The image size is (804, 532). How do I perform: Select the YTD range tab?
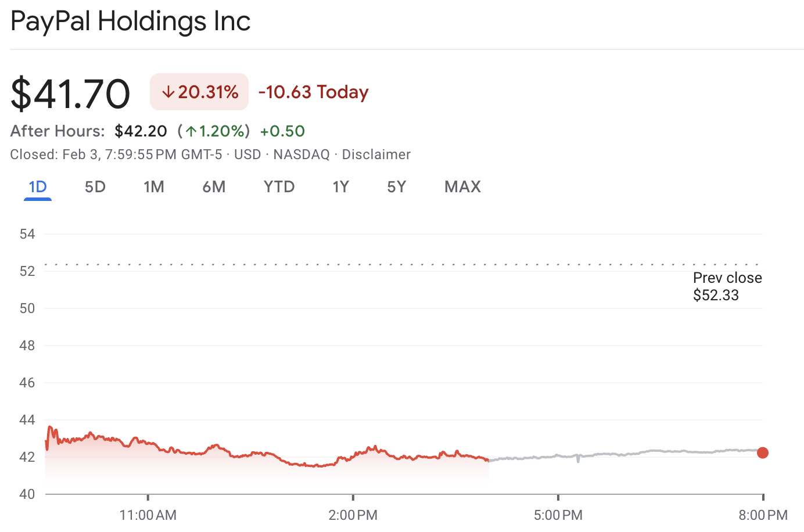point(279,187)
